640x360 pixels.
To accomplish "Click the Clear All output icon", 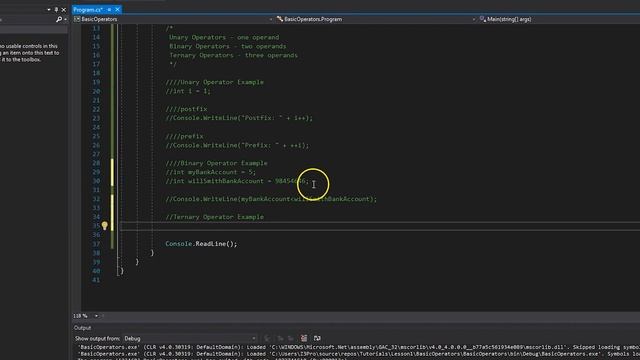I will click(304, 338).
